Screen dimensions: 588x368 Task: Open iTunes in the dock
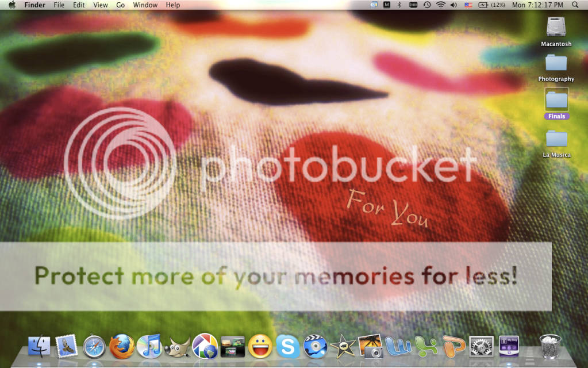pyautogui.click(x=150, y=346)
